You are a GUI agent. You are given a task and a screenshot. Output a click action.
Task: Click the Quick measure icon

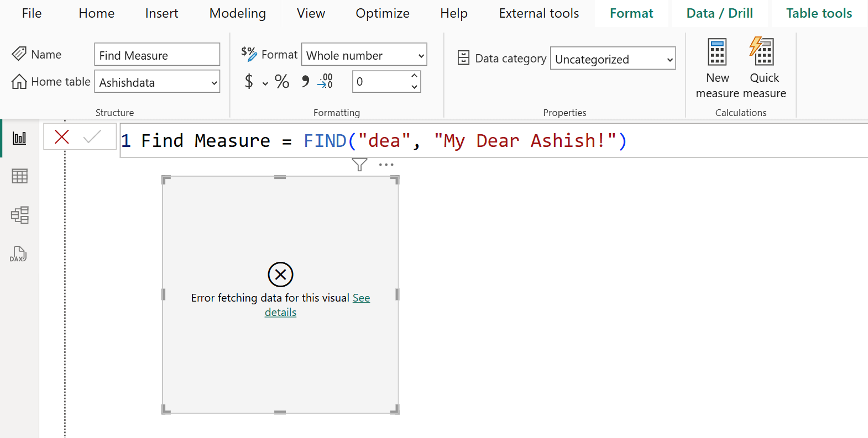763,53
